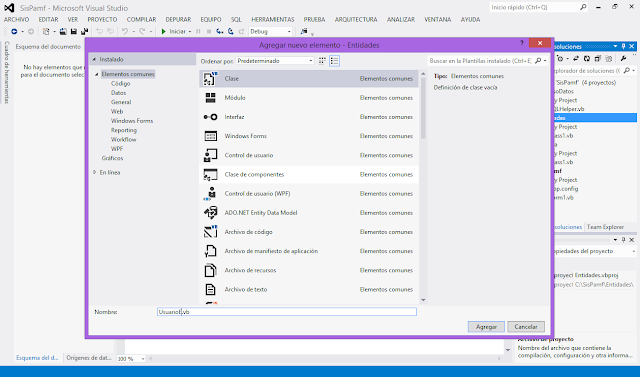The height and width of the screenshot is (377, 640).
Task: Select the Windows Forms category in tree
Action: 132,121
